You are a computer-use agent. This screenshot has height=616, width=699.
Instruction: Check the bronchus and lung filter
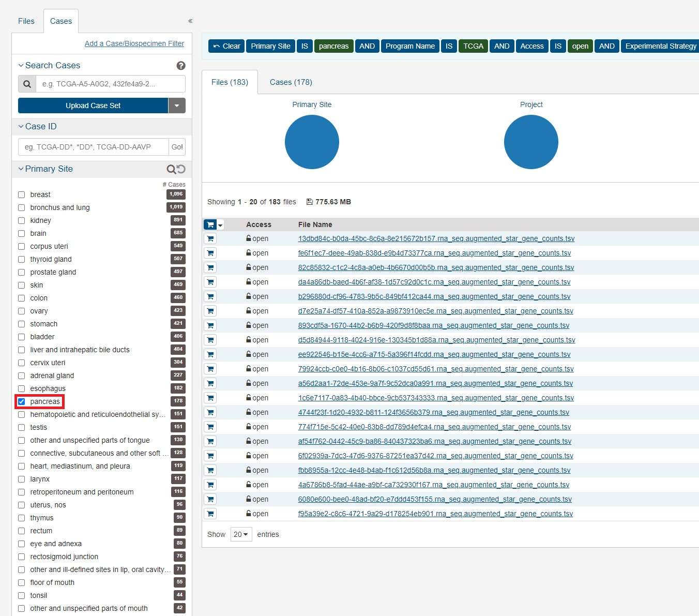tap(21, 207)
